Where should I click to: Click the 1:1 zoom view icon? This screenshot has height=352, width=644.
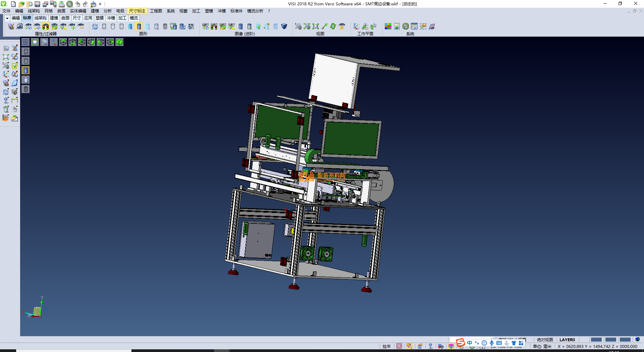click(315, 27)
